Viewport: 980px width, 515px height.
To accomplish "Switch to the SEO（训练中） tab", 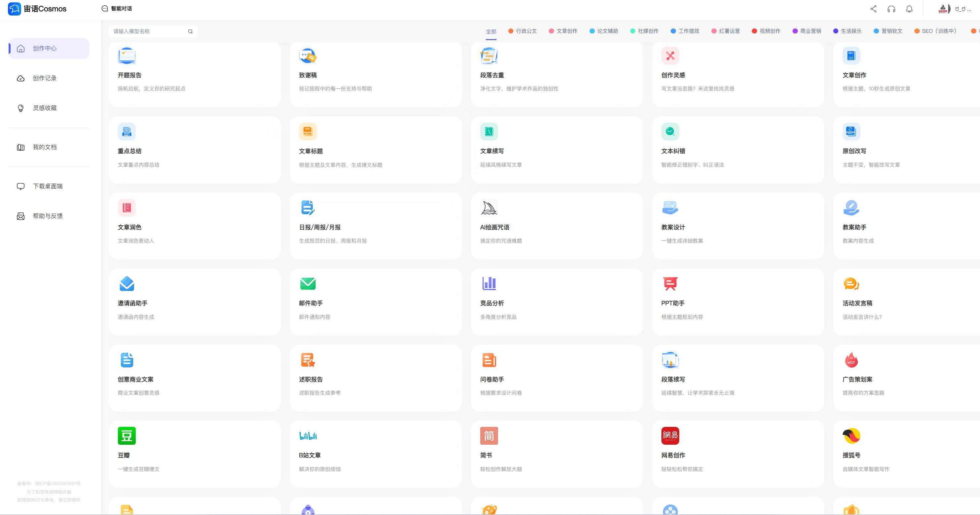I will [x=937, y=31].
